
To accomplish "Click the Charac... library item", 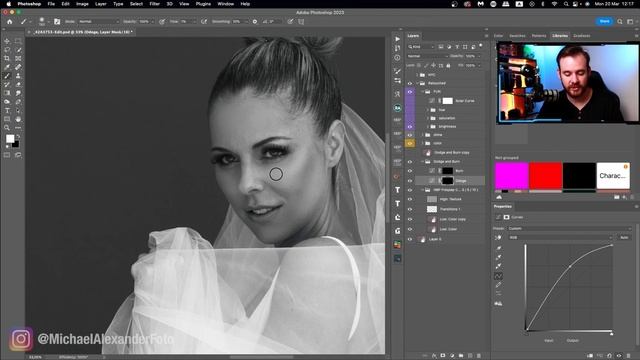I will (613, 176).
